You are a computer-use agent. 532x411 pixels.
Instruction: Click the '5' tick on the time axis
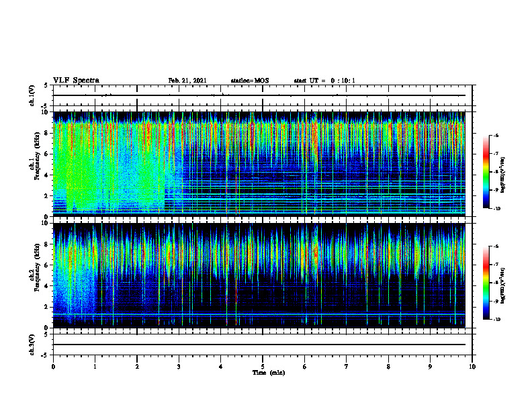pyautogui.click(x=263, y=367)
